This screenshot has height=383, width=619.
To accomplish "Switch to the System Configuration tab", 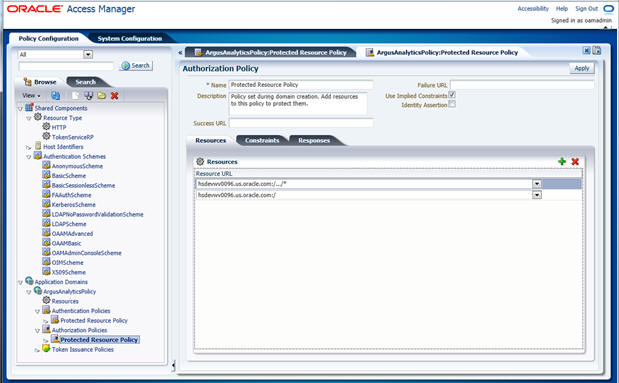I will 130,38.
